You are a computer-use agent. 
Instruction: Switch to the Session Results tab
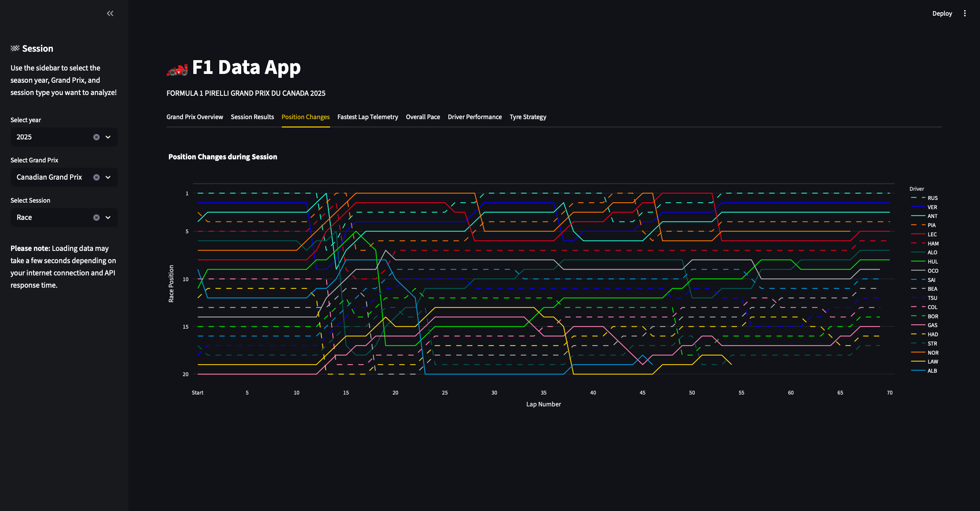pos(252,117)
